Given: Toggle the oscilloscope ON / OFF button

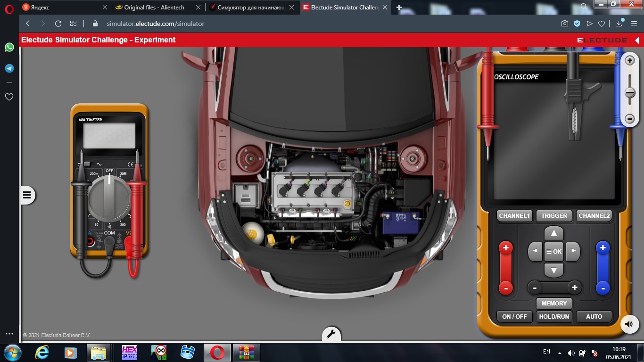Looking at the screenshot, I should coord(514,316).
